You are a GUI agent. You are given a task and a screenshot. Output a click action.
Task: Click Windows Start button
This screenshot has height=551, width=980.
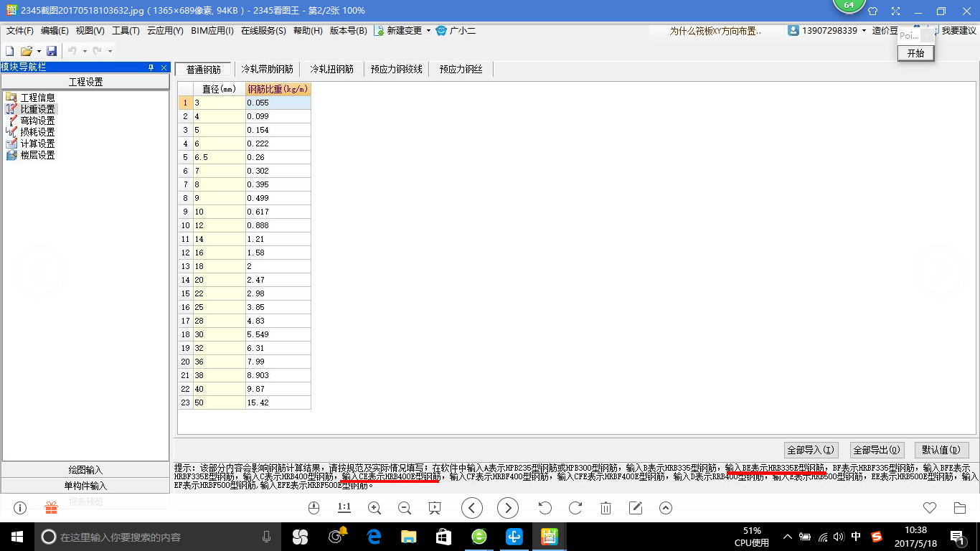coord(17,537)
